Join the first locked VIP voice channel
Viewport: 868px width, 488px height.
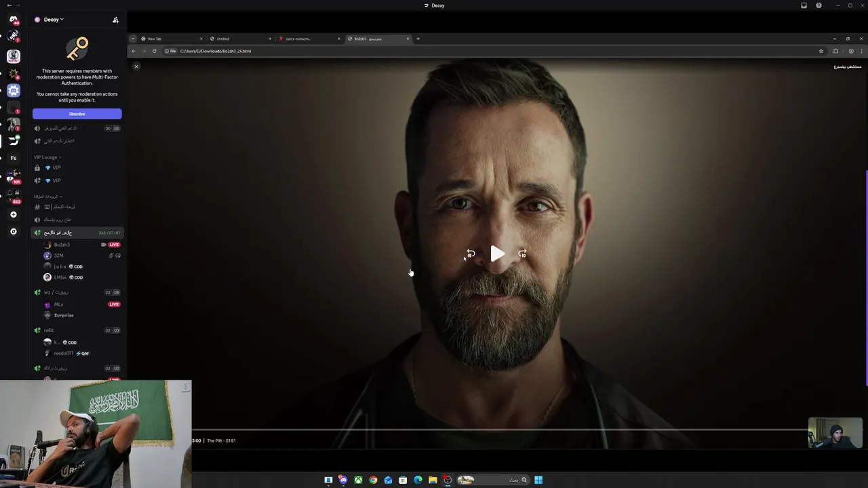click(x=77, y=167)
